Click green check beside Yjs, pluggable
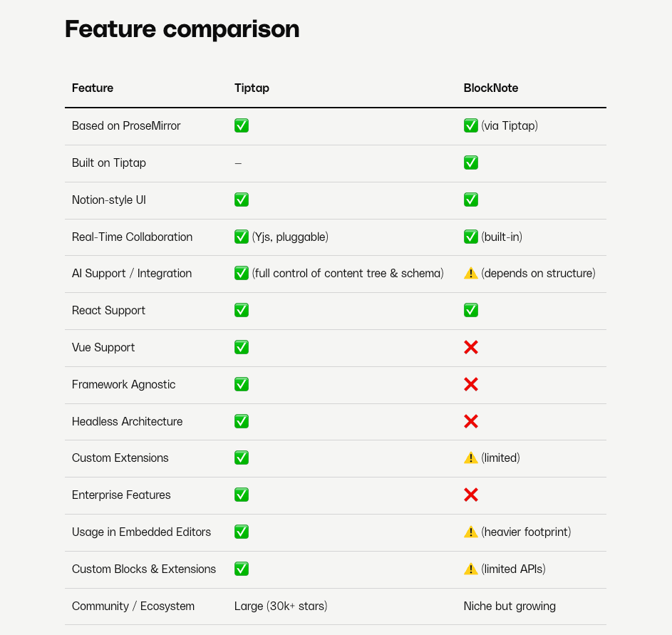The height and width of the screenshot is (635, 672). [242, 237]
